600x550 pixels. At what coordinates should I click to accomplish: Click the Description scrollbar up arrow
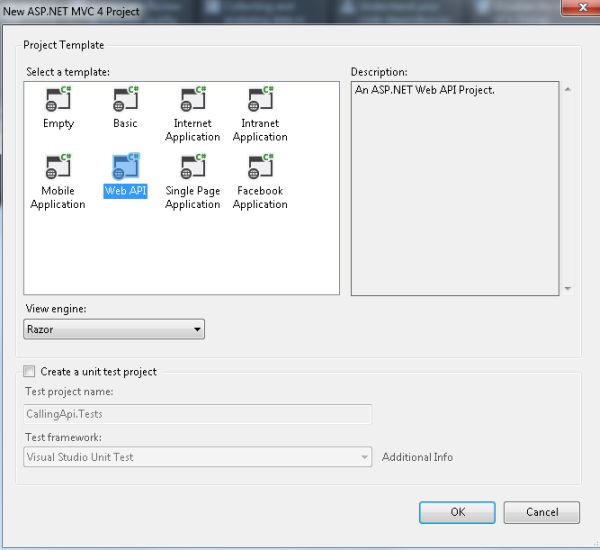(x=568, y=90)
